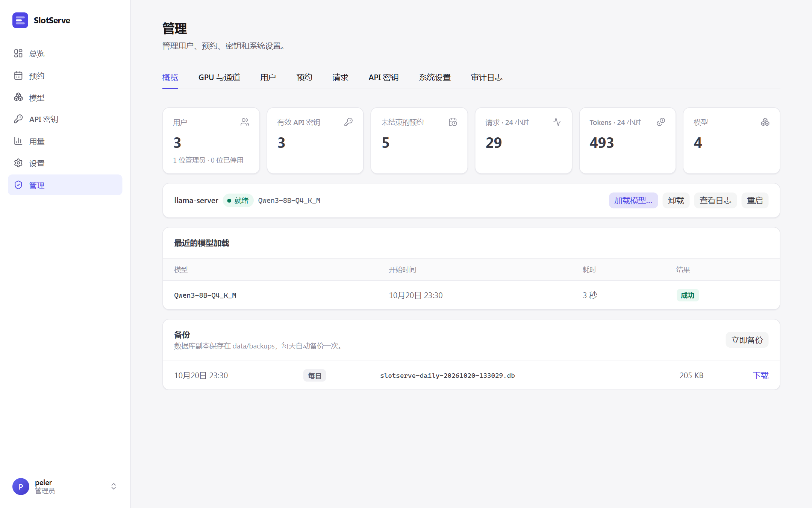Click the cubes icon on 模型 stat card
The image size is (812, 508).
[x=765, y=122]
